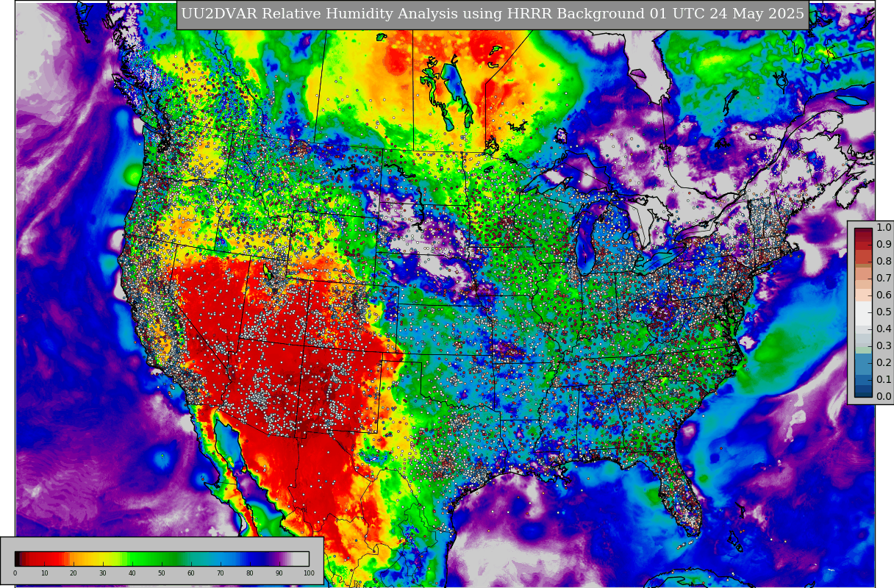Click the '0.0' label on the right colorbar
The width and height of the screenshot is (894, 588).
click(x=884, y=397)
